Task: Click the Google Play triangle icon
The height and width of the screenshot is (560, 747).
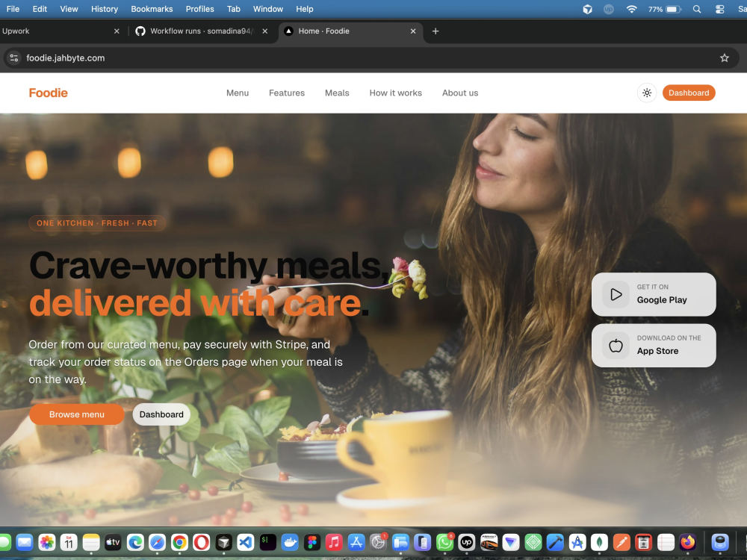Action: click(x=616, y=294)
